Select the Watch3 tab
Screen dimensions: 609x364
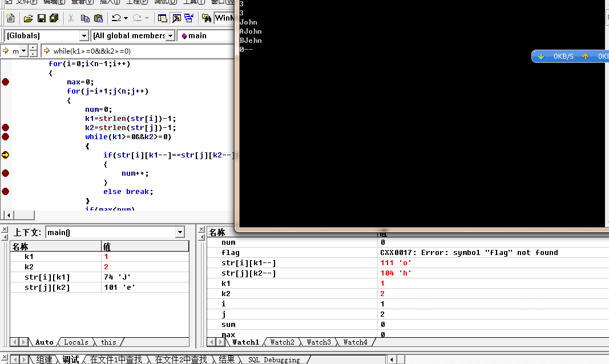319,342
